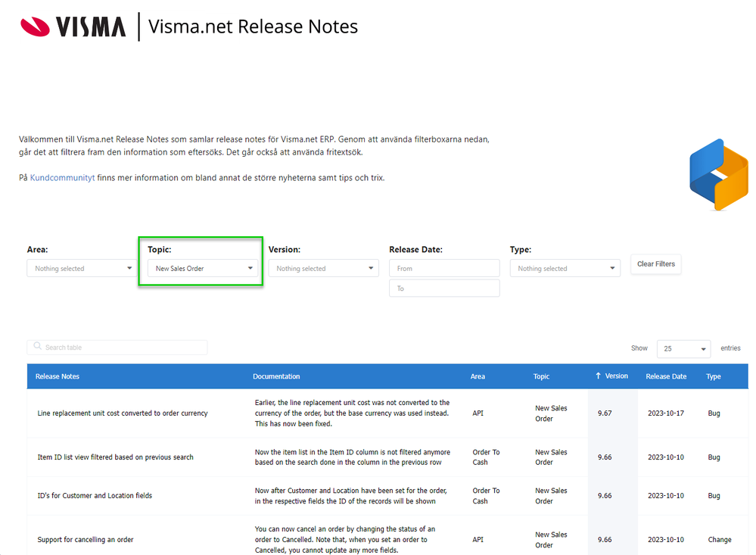Click the Version column sort arrow
This screenshot has width=756, height=555.
point(598,376)
